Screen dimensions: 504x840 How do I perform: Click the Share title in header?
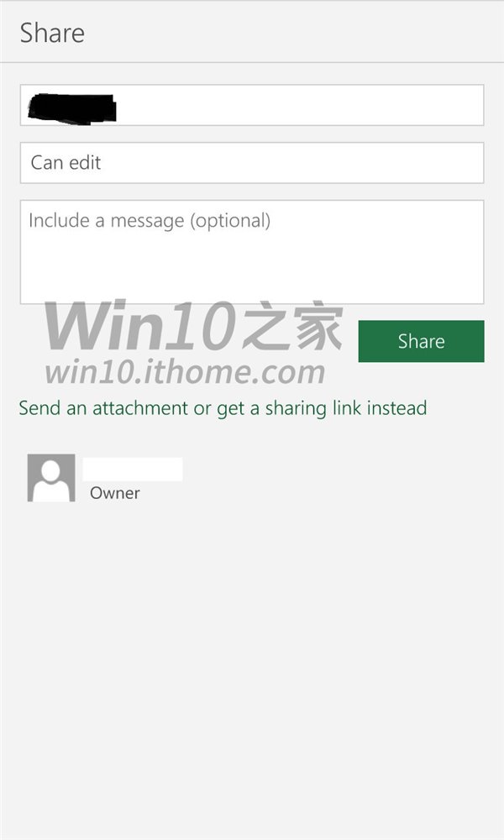point(52,33)
